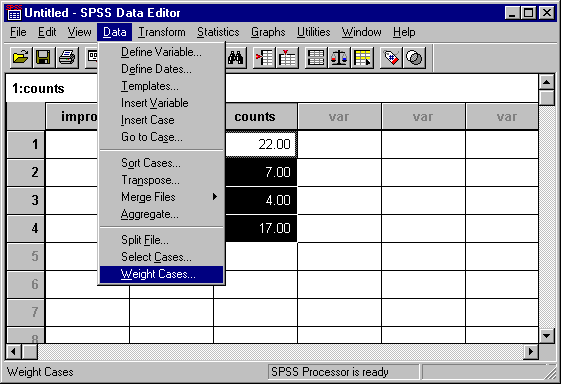Choose Insert Case menu entry

coord(161,120)
